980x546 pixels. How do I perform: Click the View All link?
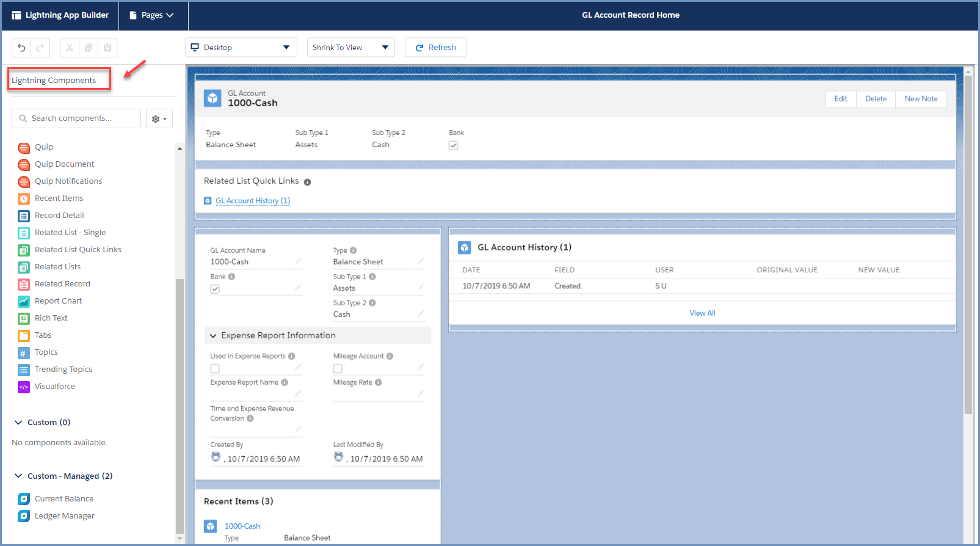point(702,313)
